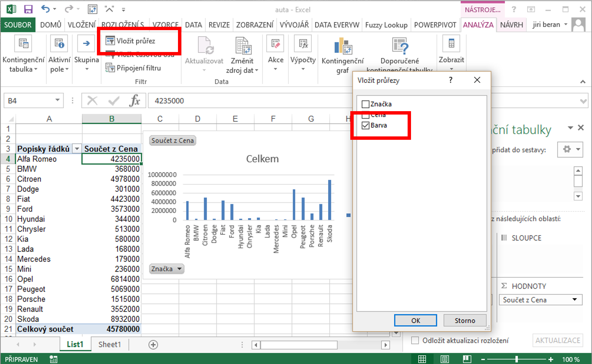
Task: Click Doporučené kontingenční tabulky icon
Action: coord(400,46)
